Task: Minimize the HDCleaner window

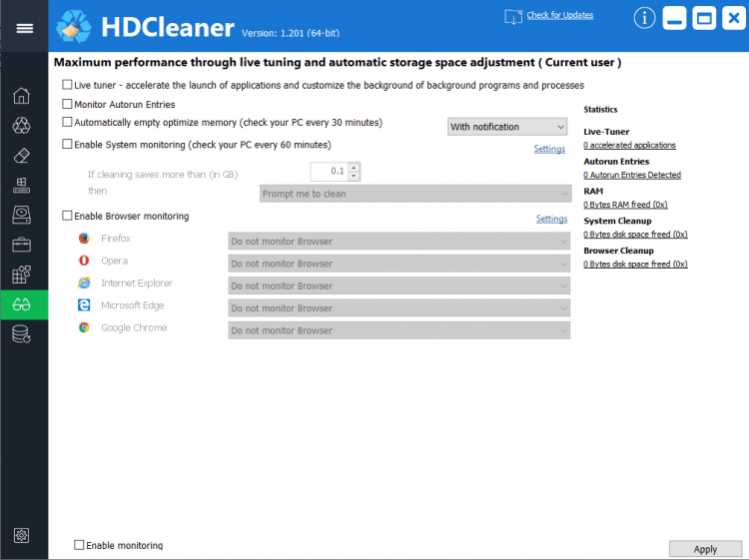Action: coord(674,18)
